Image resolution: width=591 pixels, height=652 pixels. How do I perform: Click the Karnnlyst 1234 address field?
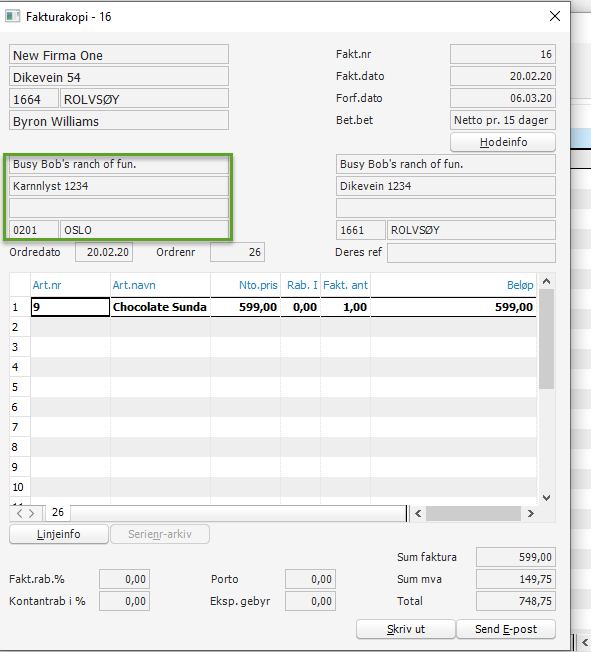pyautogui.click(x=119, y=186)
